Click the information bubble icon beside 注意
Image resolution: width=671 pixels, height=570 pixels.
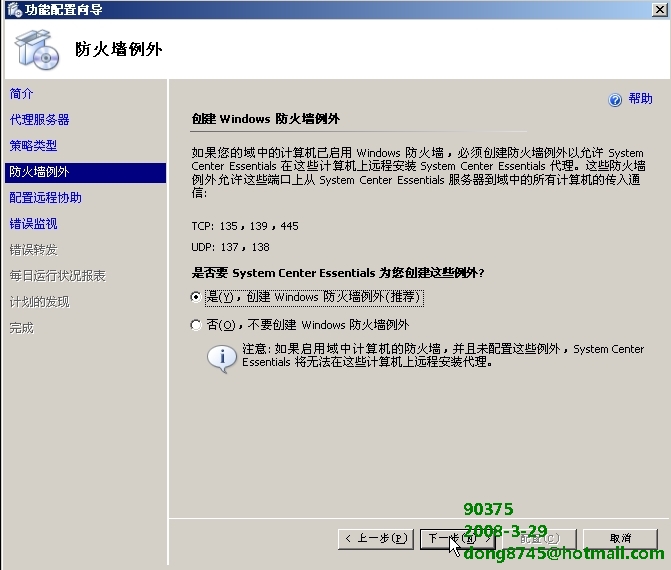pos(222,359)
